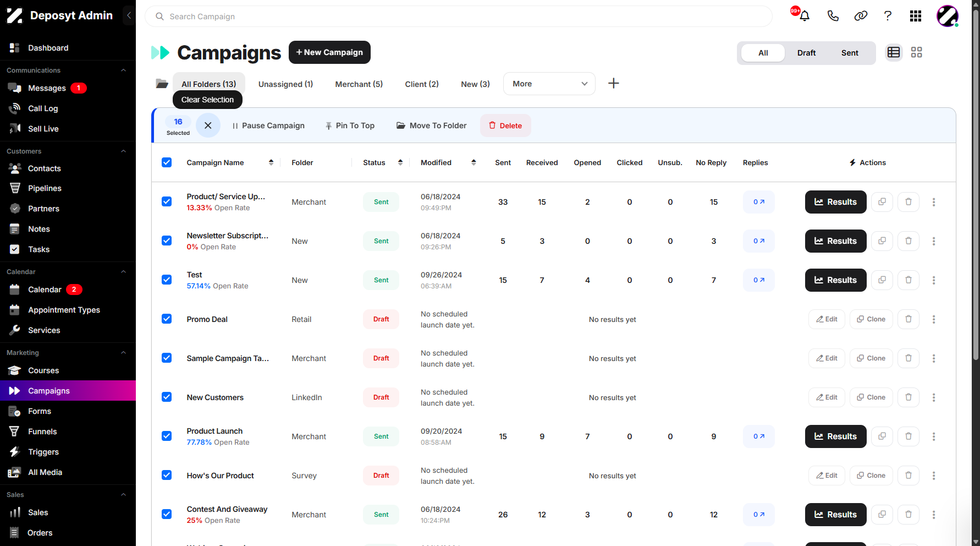Open the help question mark icon

888,16
